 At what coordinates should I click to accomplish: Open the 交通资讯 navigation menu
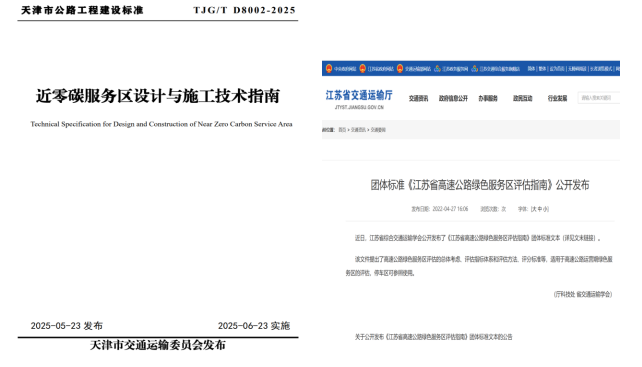[x=418, y=98]
